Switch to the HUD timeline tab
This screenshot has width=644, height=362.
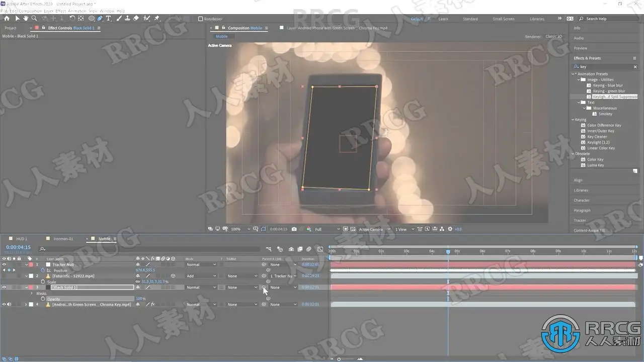21,239
